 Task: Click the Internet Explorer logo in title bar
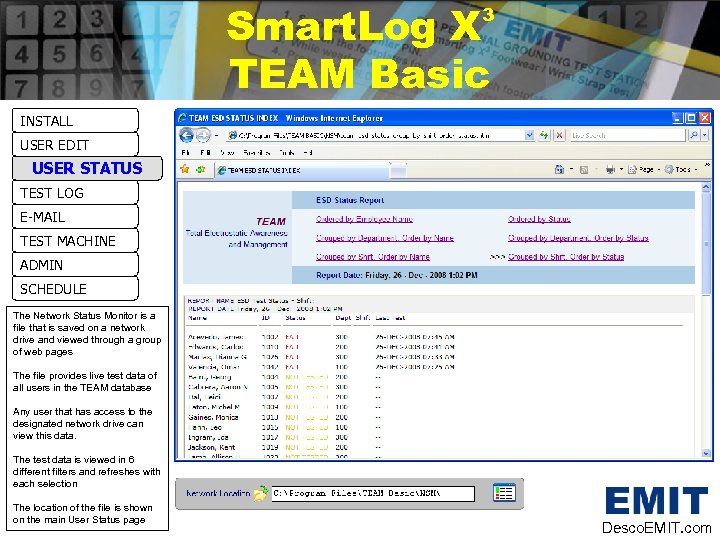183,118
